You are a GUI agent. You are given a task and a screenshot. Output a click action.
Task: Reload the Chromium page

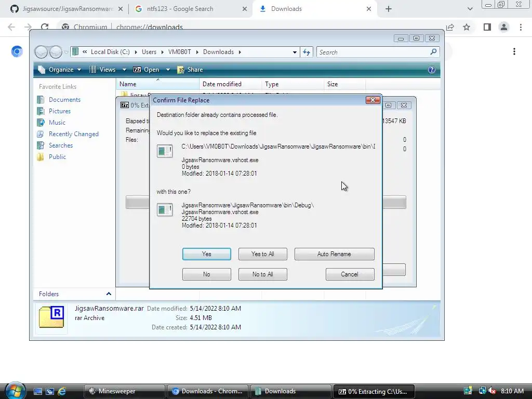click(45, 27)
